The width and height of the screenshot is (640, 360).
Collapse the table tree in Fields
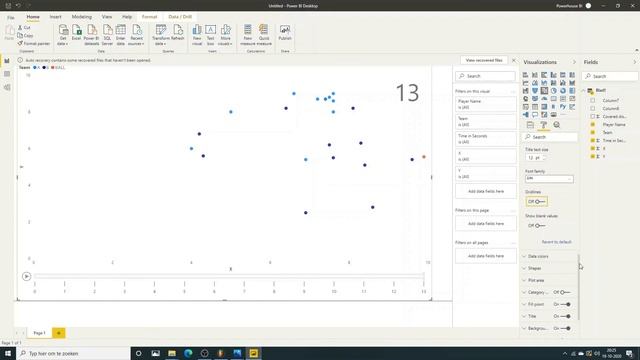tap(584, 90)
